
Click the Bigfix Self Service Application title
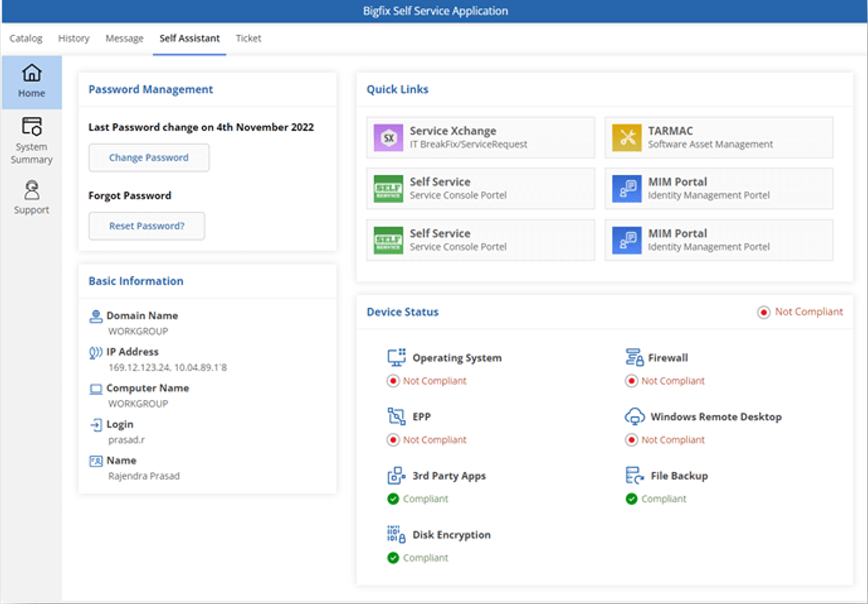point(435,11)
